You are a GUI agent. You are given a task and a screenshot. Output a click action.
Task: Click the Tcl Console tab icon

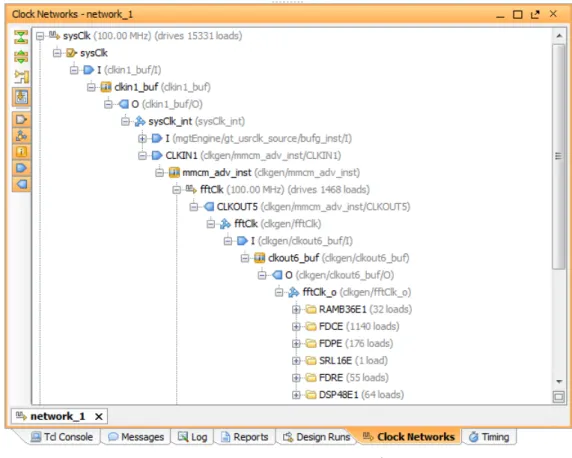point(36,437)
